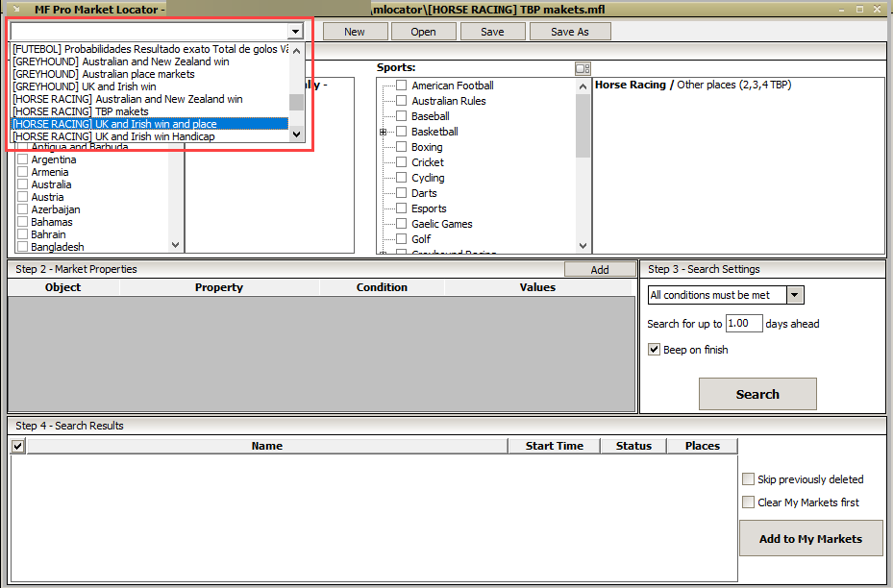The width and height of the screenshot is (893, 588).
Task: Click the saved-search list scroll up arrow
Action: [296, 50]
